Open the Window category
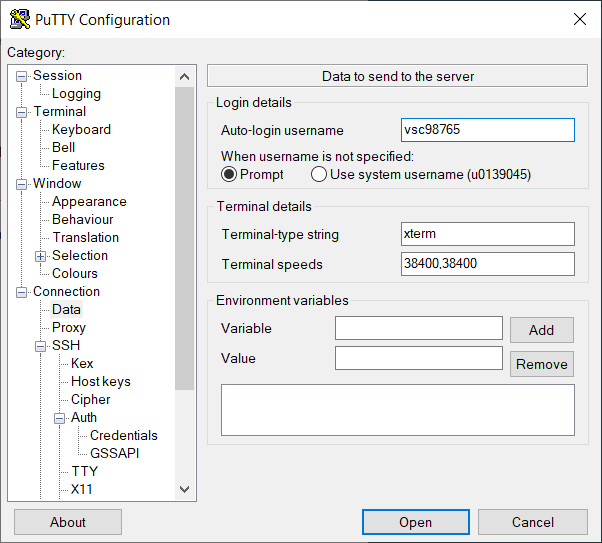The width and height of the screenshot is (602, 543). click(57, 184)
